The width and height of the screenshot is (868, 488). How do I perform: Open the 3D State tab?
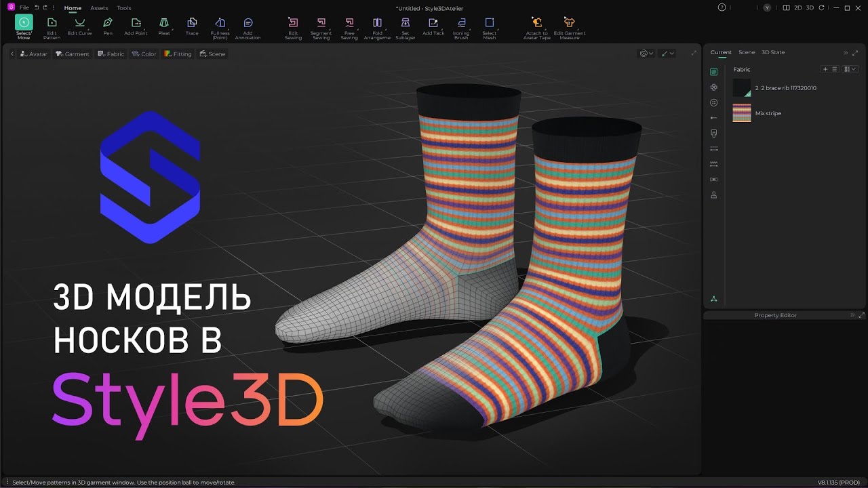coord(773,52)
